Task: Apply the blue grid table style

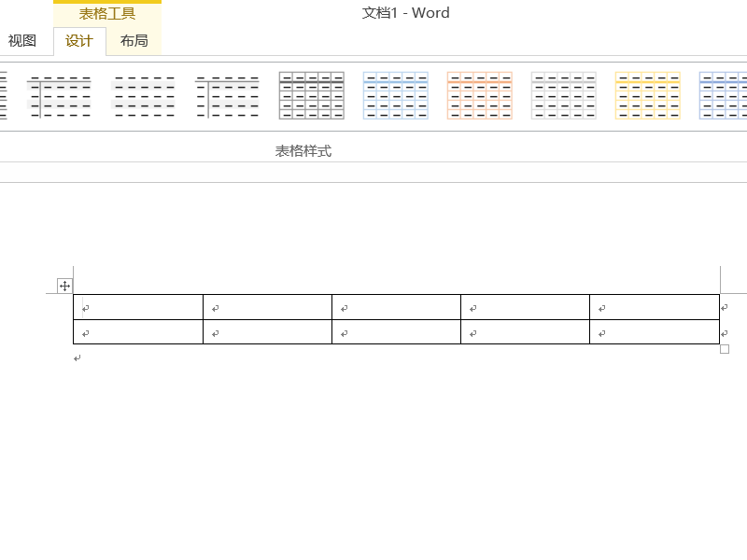Action: 395,95
